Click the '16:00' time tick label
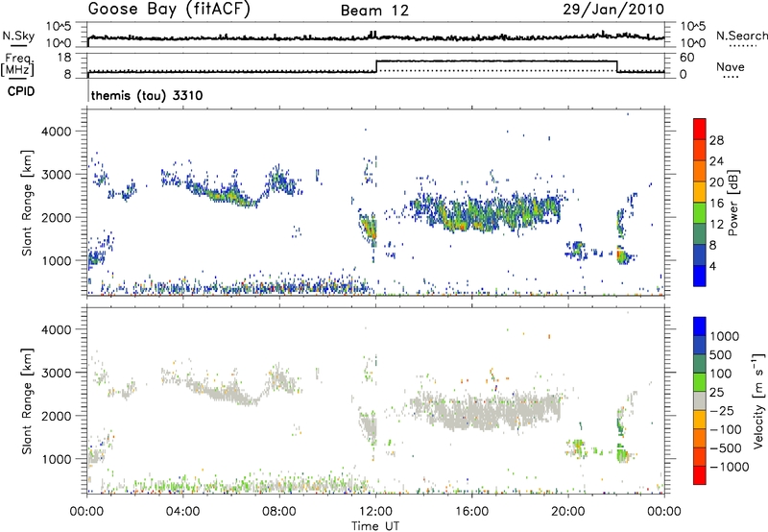This screenshot has width=768, height=532. pos(471,512)
